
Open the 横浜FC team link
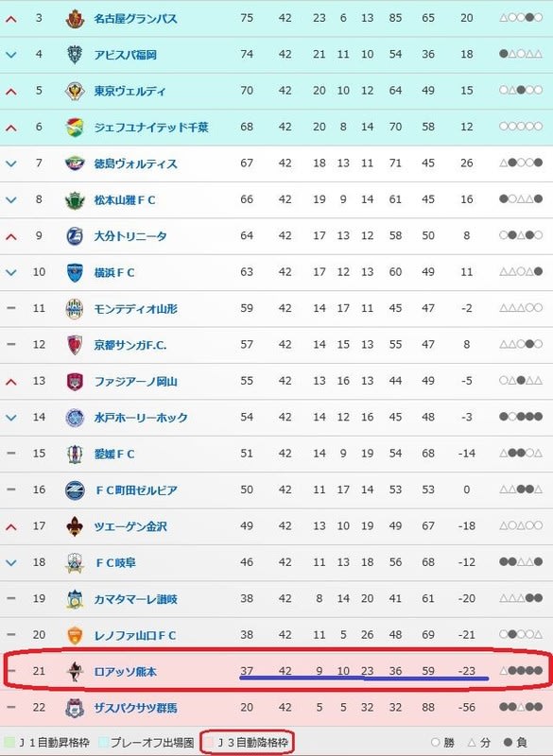pos(114,273)
